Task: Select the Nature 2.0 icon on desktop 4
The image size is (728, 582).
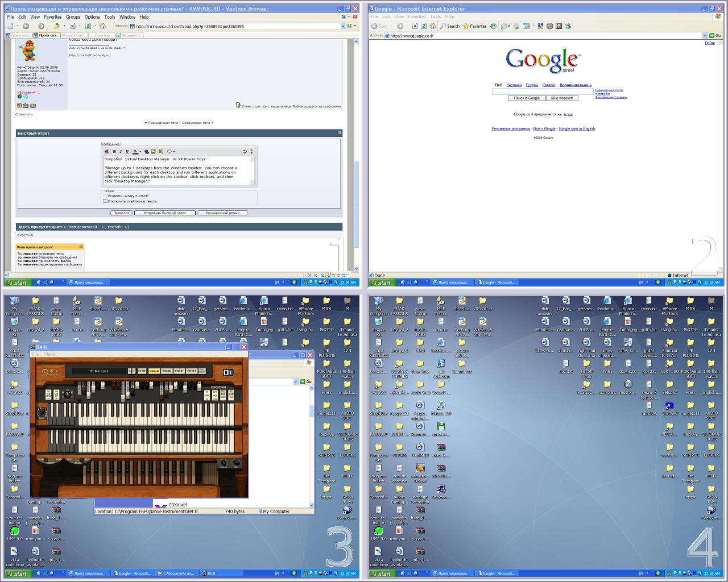Action: tap(440, 408)
